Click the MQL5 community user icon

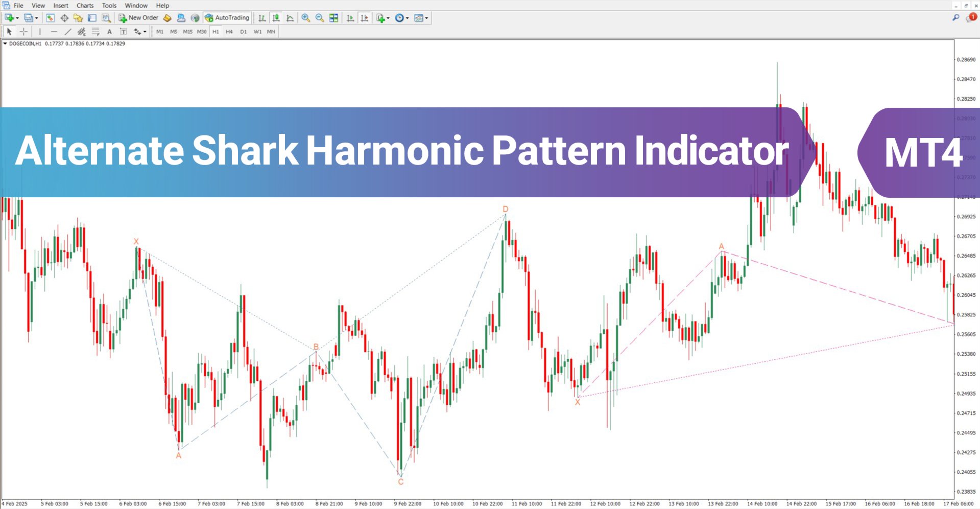point(181,18)
